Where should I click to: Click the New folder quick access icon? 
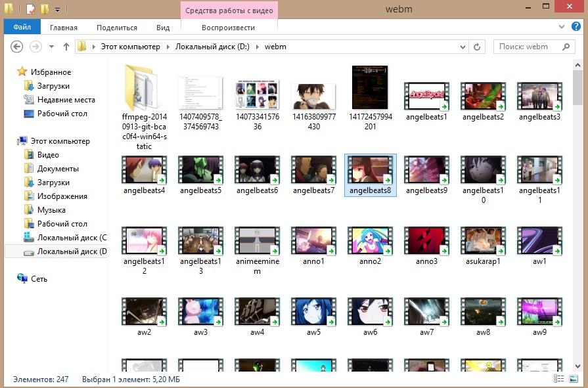coord(45,9)
